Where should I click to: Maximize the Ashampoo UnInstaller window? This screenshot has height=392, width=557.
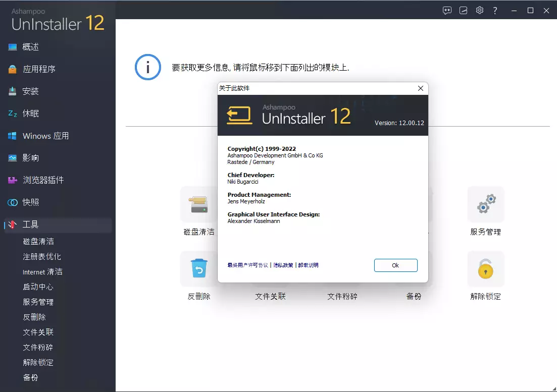pos(530,11)
